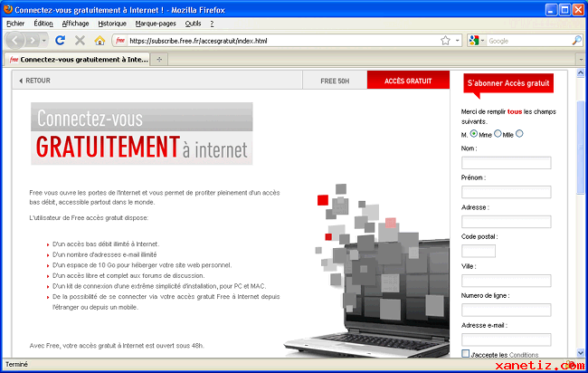Image resolution: width=588 pixels, height=373 pixels.
Task: Click the S'abonner Accès gratuit header
Action: pos(508,83)
